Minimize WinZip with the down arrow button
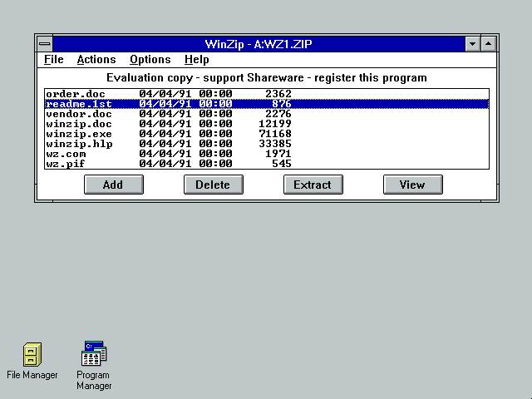The height and width of the screenshot is (399, 532). coord(472,44)
